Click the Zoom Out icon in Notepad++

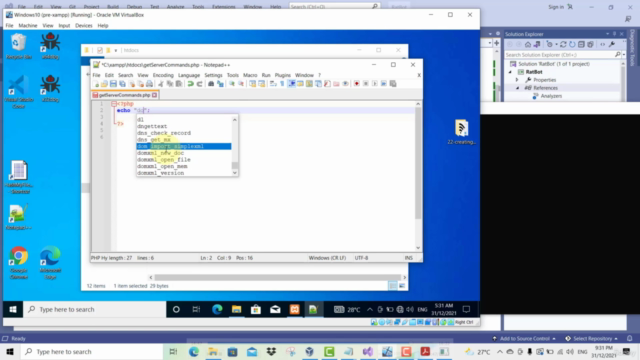click(x=241, y=84)
